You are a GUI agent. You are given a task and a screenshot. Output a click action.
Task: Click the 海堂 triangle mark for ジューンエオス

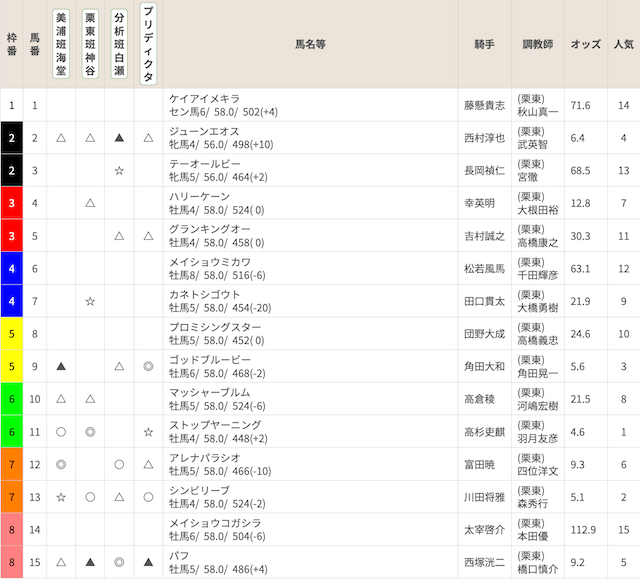pos(61,138)
